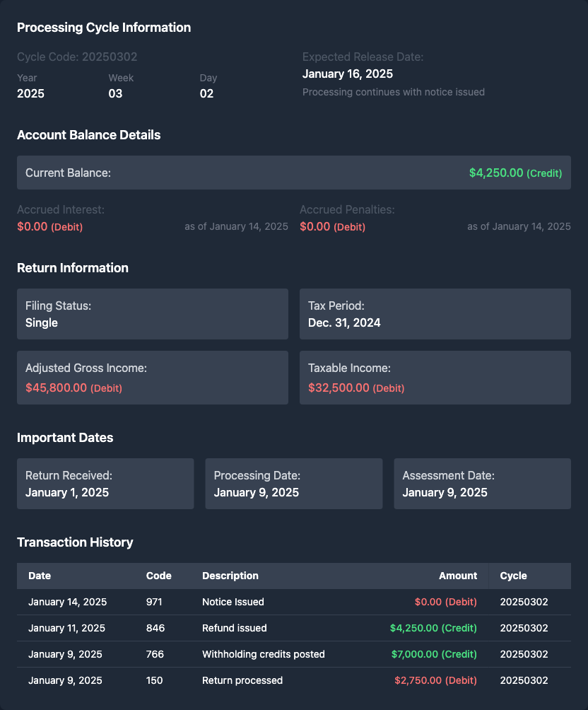
Task: Select the Refund issued transaction row
Action: 293,628
